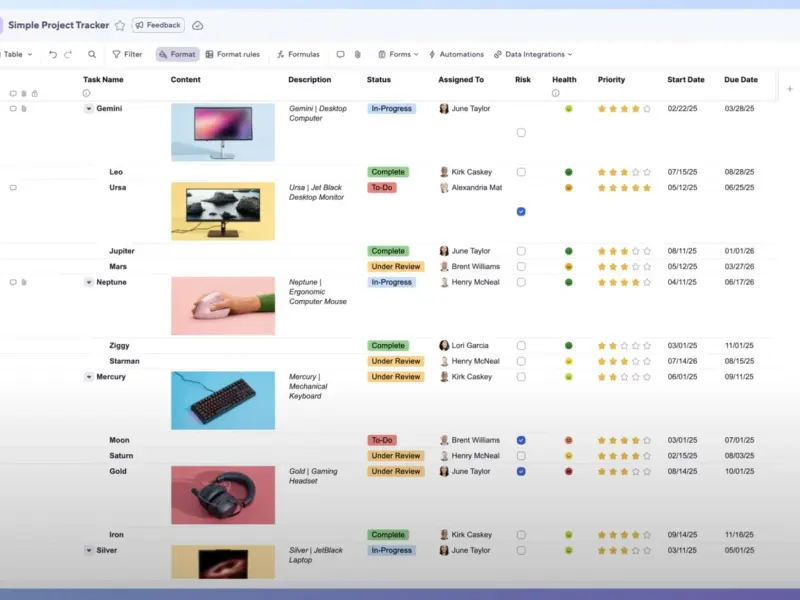Click the attachment paperclip icon in toolbar

coord(357,54)
